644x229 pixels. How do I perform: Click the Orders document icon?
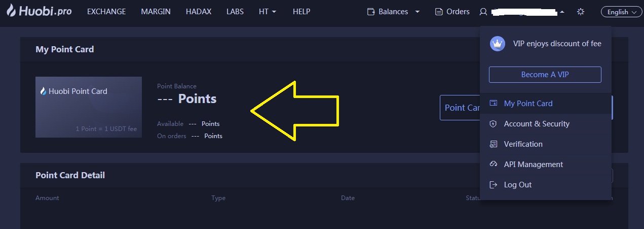click(x=439, y=12)
